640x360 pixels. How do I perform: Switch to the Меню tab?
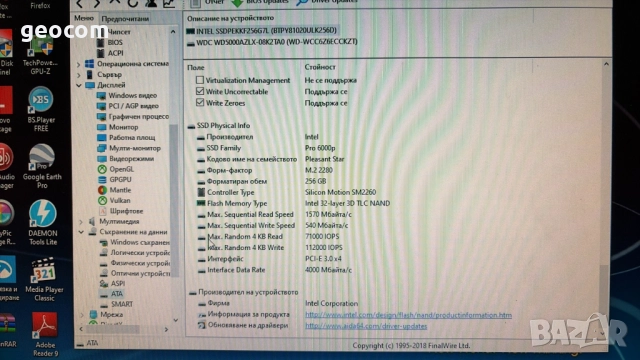pos(84,18)
